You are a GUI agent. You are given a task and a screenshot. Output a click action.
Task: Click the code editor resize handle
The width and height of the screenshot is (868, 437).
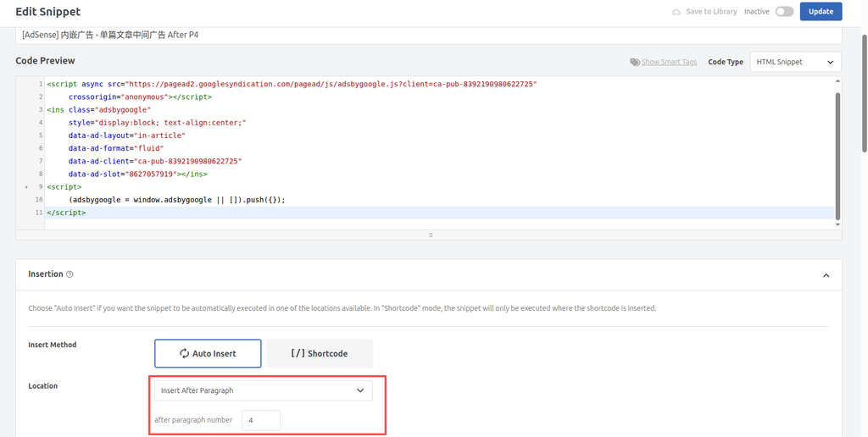430,235
